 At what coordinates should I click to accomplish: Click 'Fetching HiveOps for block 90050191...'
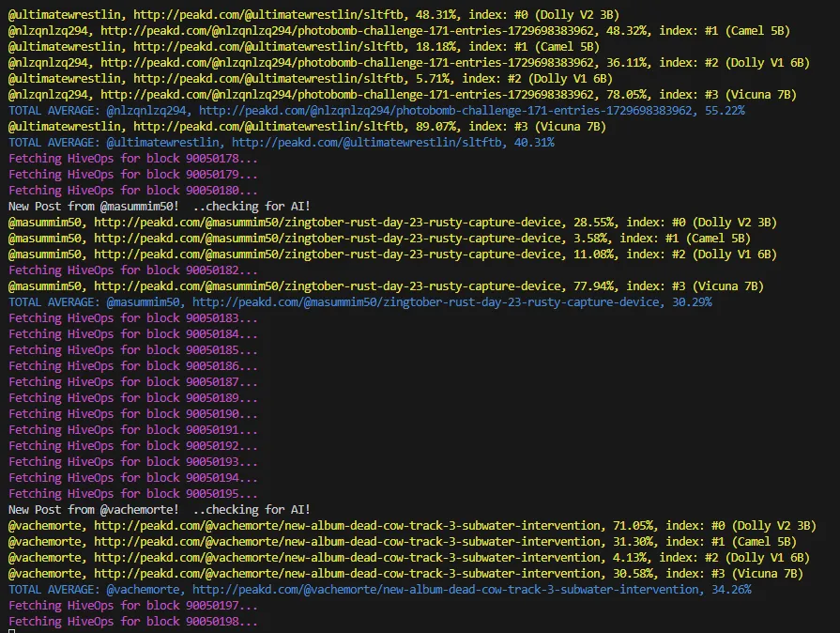(133, 430)
